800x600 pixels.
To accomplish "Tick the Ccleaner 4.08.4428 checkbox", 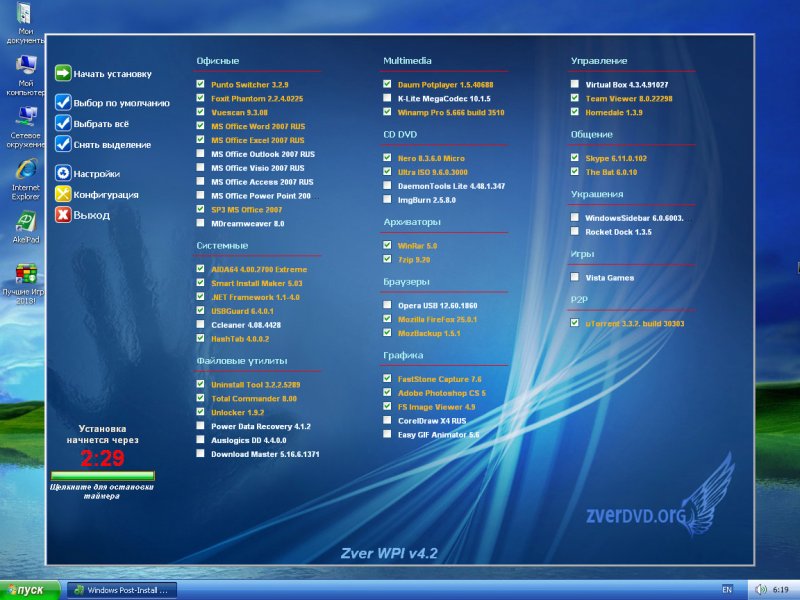I will pyautogui.click(x=201, y=324).
